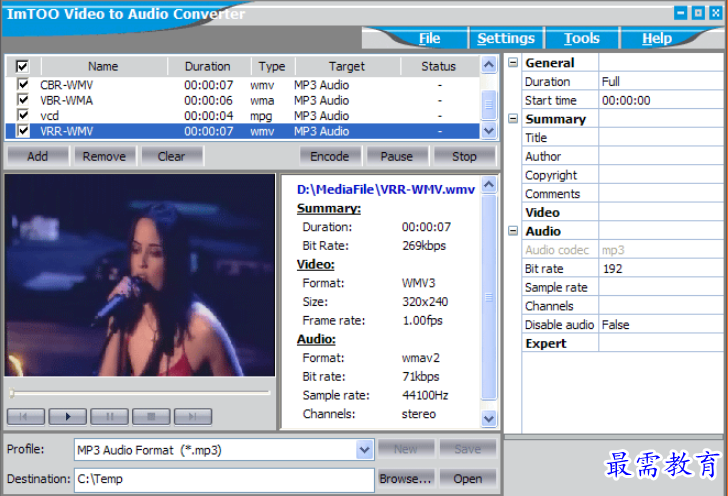The width and height of the screenshot is (728, 496).
Task: Select the Expert properties group
Action: coord(546,344)
